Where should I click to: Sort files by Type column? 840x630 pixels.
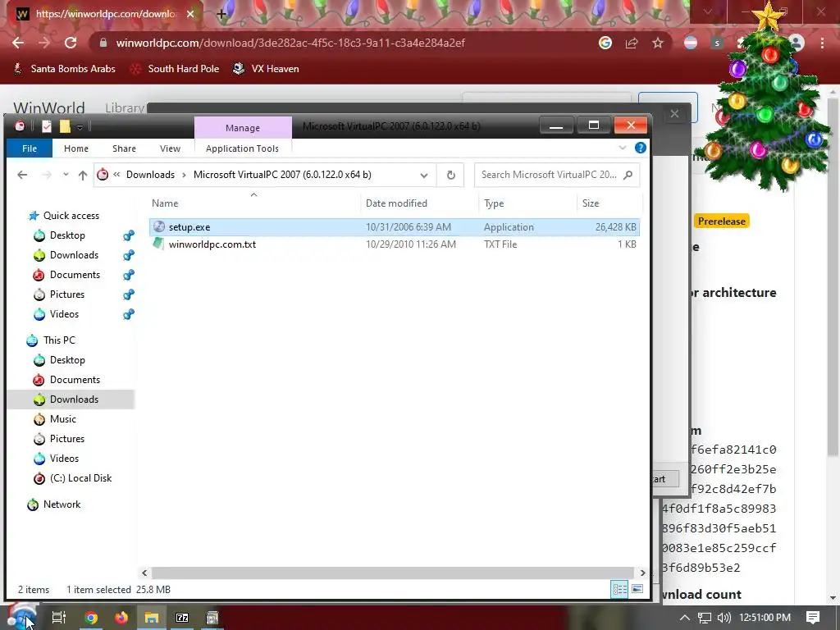tap(494, 203)
